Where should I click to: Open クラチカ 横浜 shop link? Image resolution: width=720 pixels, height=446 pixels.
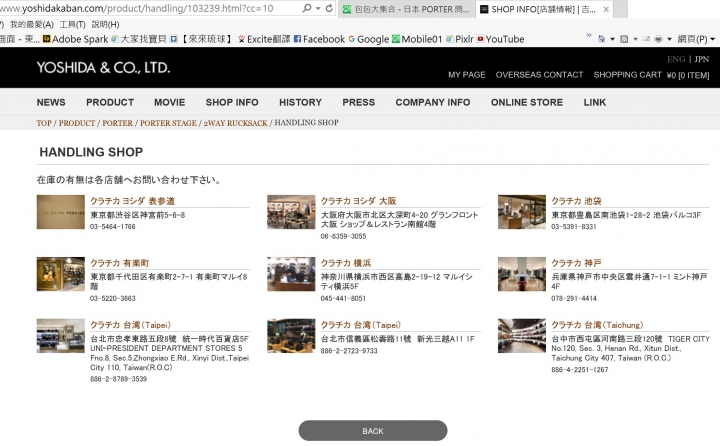[346, 263]
